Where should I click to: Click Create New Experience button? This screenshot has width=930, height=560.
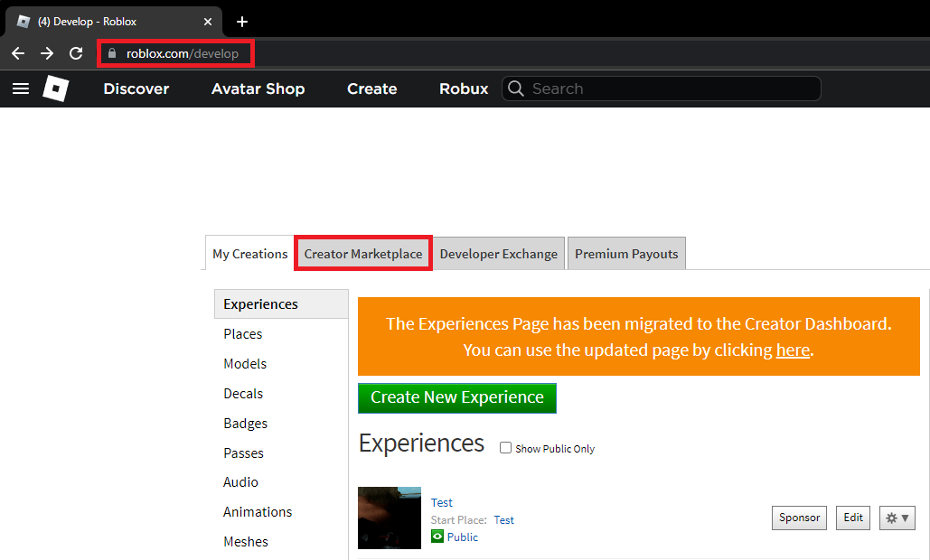point(457,397)
